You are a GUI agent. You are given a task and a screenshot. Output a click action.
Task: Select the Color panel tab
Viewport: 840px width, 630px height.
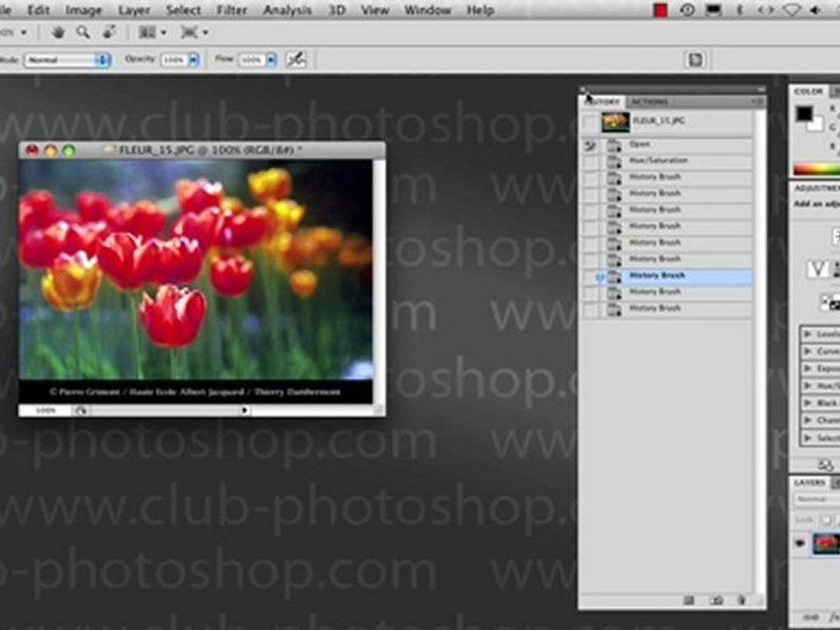click(808, 92)
